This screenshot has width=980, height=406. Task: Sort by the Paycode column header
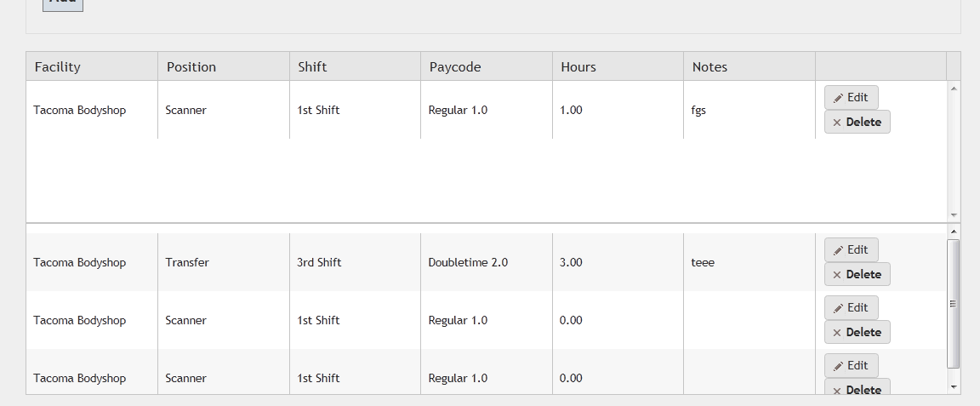coord(455,67)
